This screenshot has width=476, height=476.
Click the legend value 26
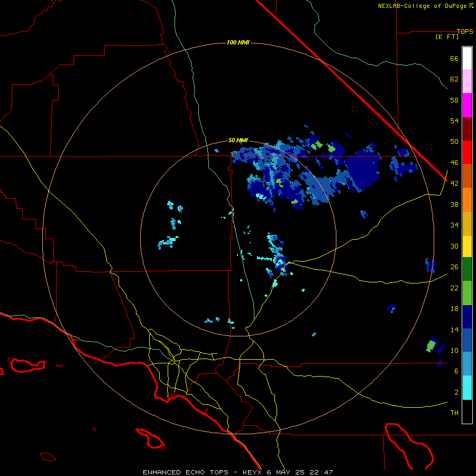(x=454, y=267)
